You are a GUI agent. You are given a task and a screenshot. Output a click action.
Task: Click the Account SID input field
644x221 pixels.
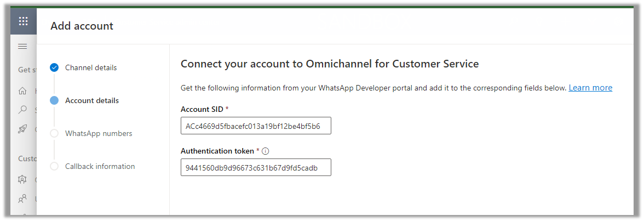pyautogui.click(x=256, y=126)
